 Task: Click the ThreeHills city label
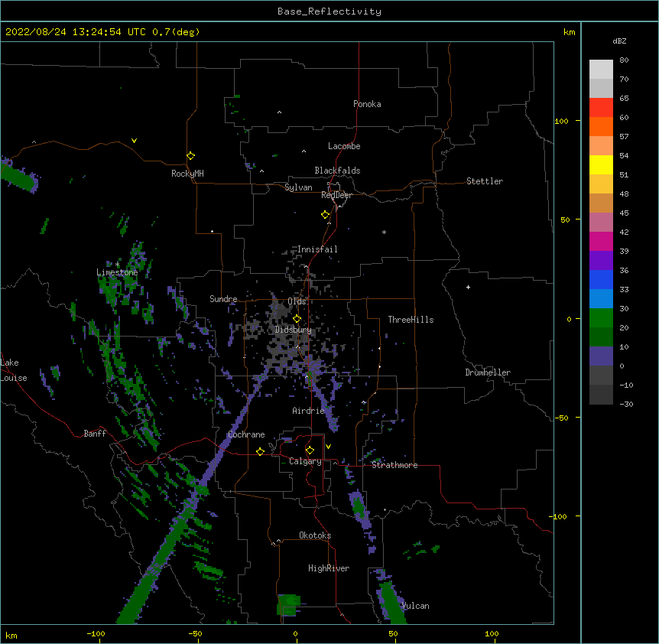411,320
